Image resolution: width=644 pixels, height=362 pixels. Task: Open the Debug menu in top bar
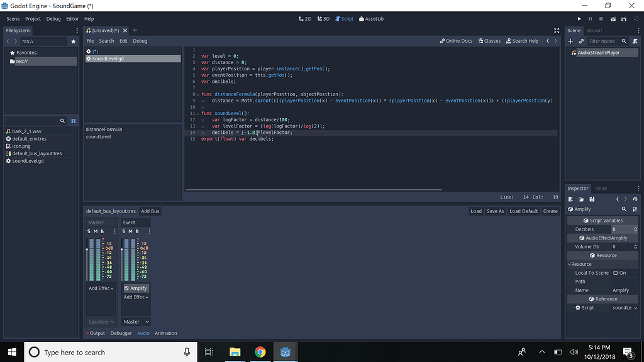[53, 19]
